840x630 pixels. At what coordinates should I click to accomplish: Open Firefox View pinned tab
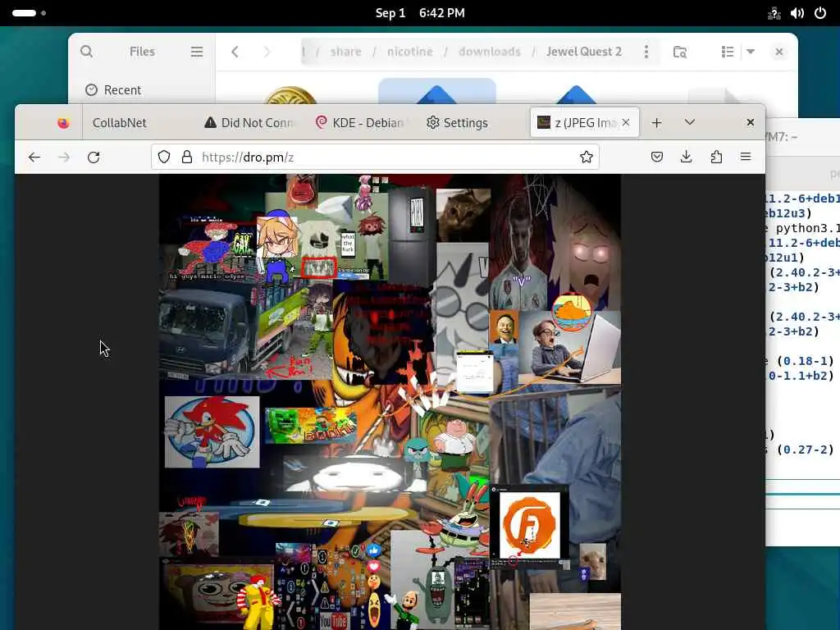pyautogui.click(x=63, y=123)
